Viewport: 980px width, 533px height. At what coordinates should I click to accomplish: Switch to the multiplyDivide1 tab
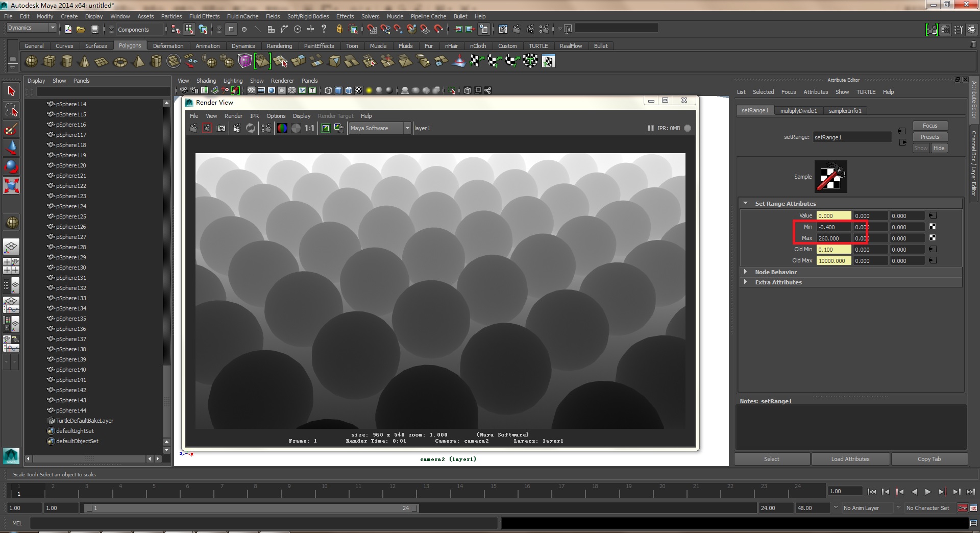(x=798, y=111)
